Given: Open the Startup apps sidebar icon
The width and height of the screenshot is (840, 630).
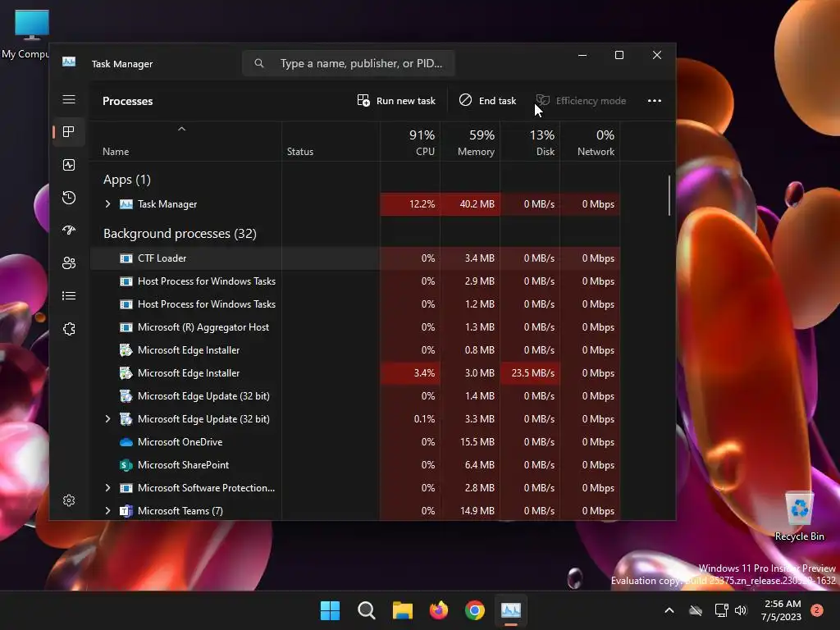Looking at the screenshot, I should tap(69, 231).
